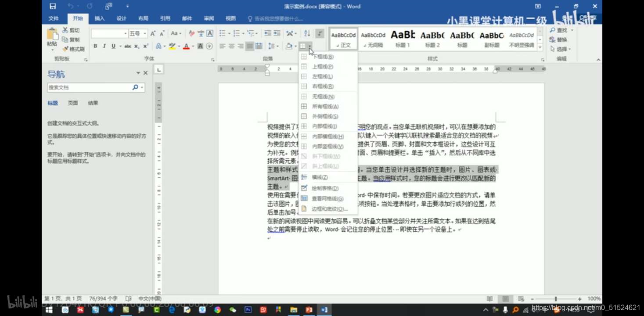Open Photoshop from the taskbar
The image size is (644, 316).
pos(248,310)
